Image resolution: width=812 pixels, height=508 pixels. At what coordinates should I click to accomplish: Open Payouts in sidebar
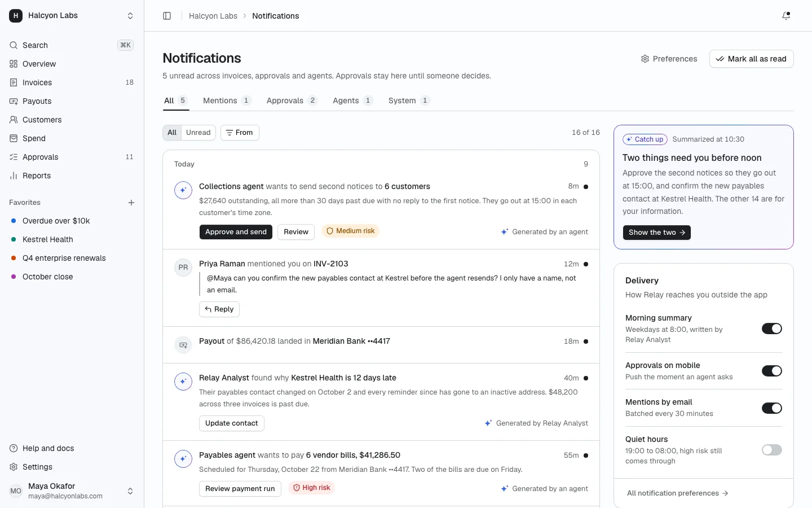72,101
